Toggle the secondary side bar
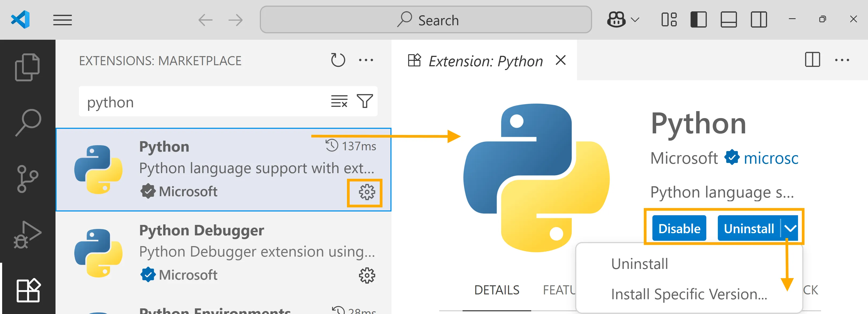Screen dimensions: 868x314 759,20
